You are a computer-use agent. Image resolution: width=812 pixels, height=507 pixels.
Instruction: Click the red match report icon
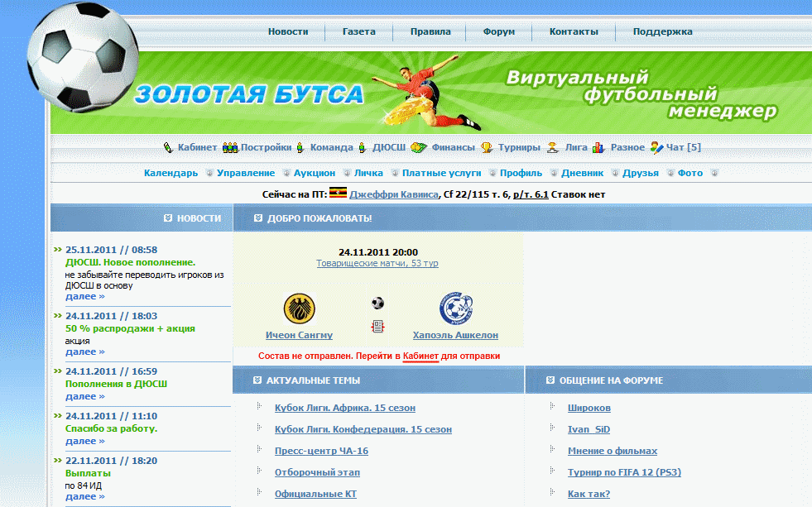377,327
